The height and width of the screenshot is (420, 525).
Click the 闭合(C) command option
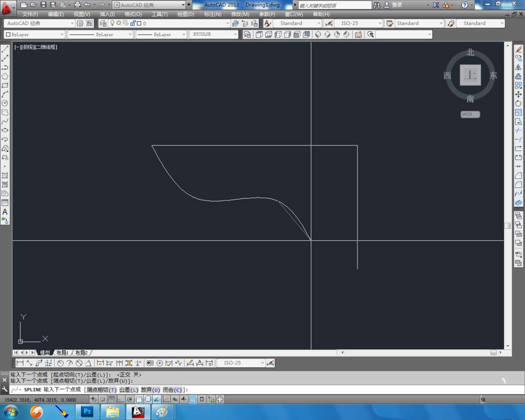pyautogui.click(x=172, y=390)
